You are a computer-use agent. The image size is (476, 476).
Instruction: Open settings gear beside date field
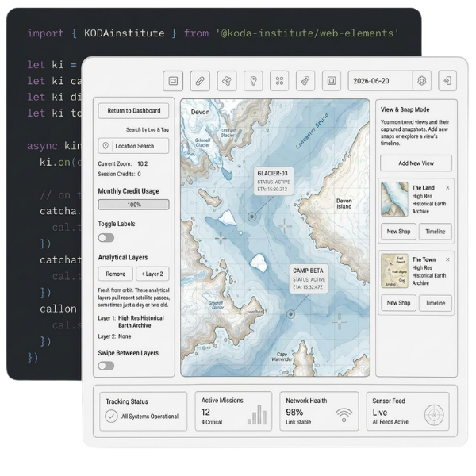point(422,81)
